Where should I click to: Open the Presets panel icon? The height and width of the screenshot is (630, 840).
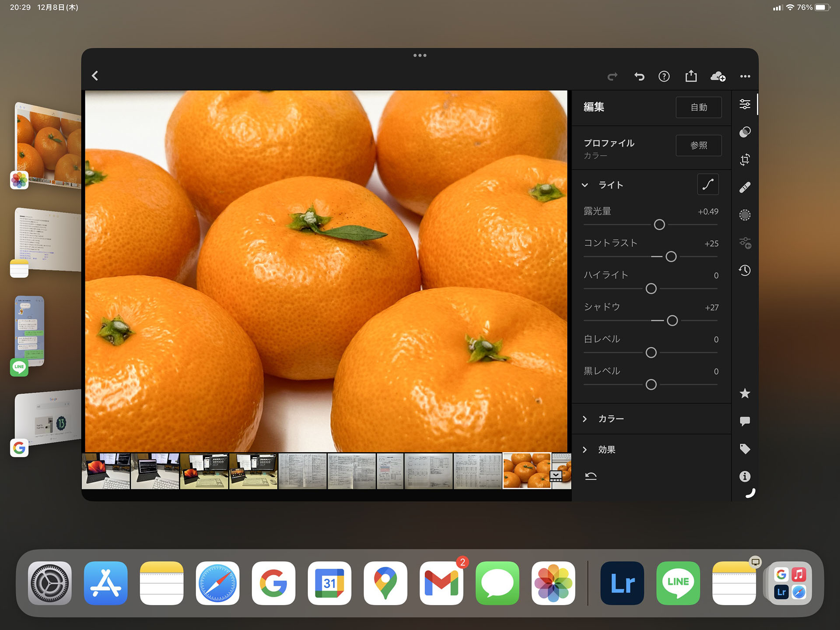pyautogui.click(x=745, y=132)
